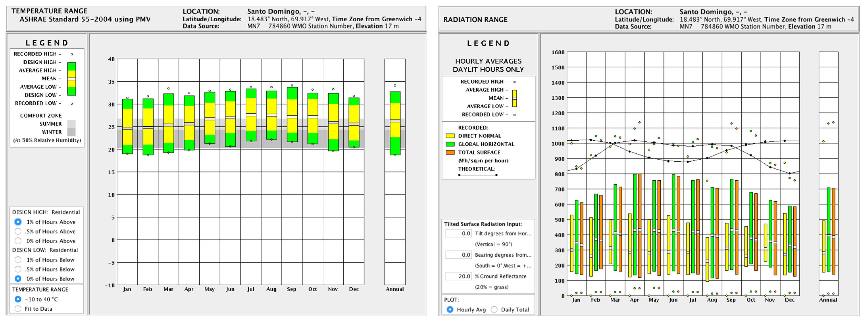Click the Winter comfort zone swatch
The height and width of the screenshot is (321, 868).
coord(71,132)
